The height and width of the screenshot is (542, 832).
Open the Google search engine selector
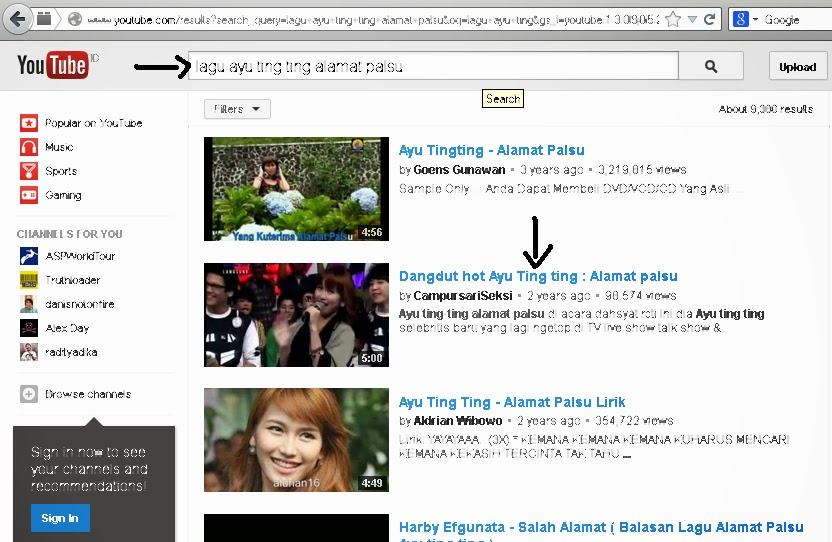coord(745,20)
